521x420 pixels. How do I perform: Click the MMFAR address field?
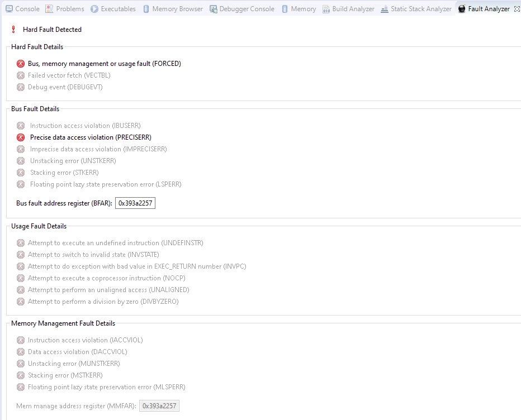159,405
